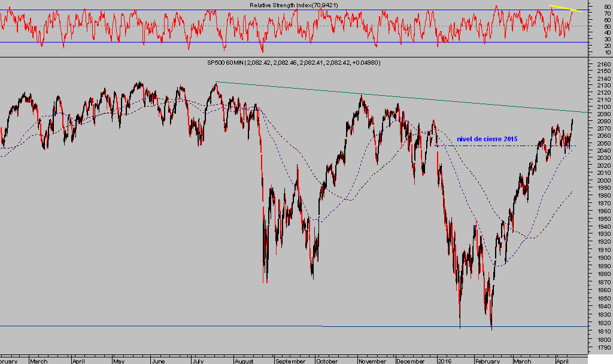The width and height of the screenshot is (613, 364).
Task: Click the December label on time axis
Action: click(411, 361)
